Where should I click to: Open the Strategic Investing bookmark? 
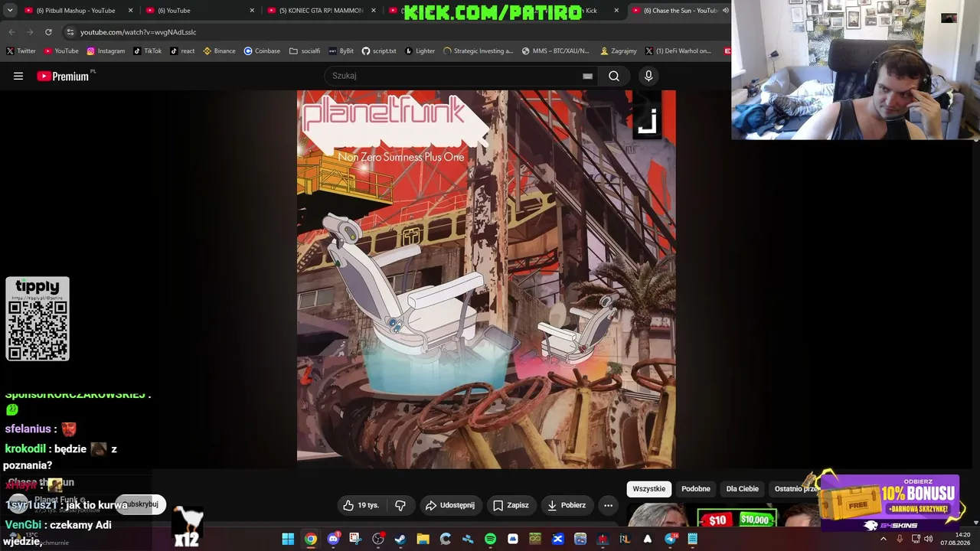[479, 51]
